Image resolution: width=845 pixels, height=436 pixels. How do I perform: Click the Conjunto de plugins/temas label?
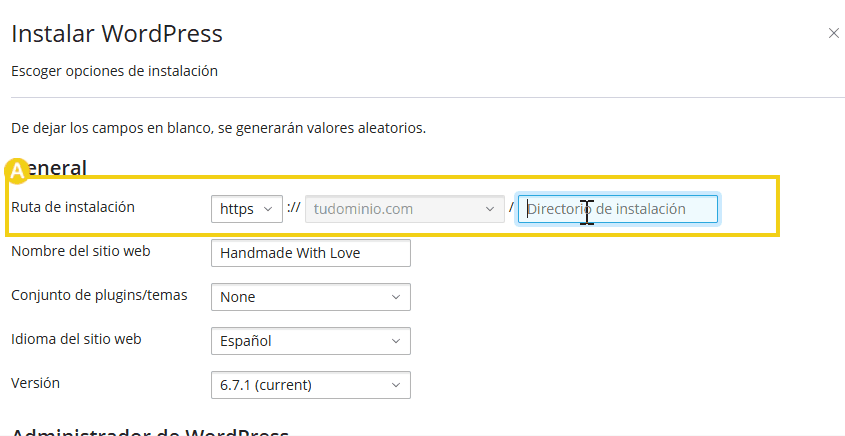[x=99, y=295]
